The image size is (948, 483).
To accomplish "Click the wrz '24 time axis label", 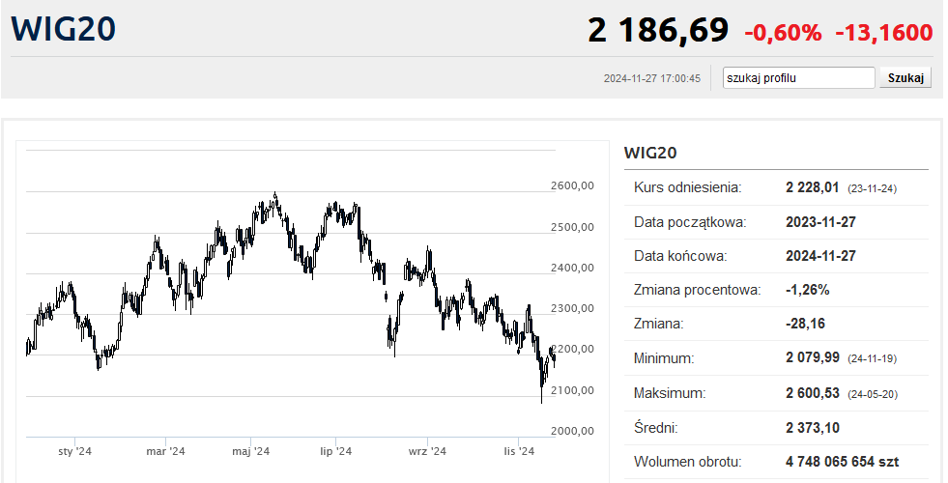I will (426, 452).
